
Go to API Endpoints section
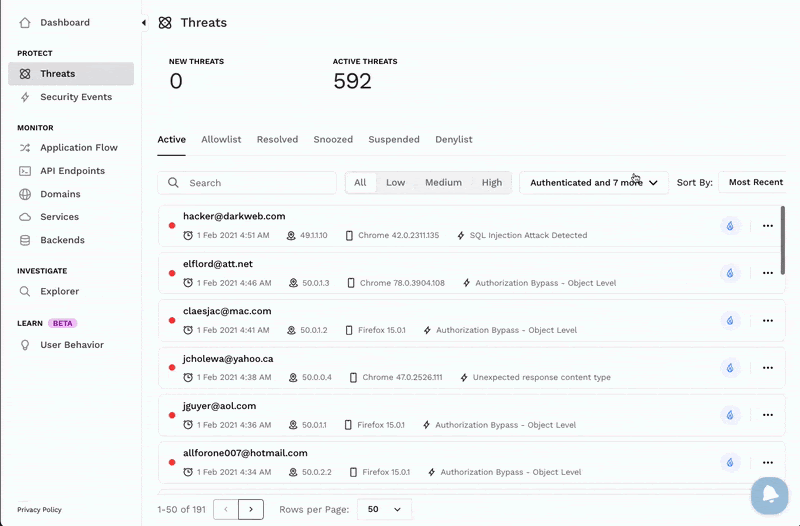[70, 171]
